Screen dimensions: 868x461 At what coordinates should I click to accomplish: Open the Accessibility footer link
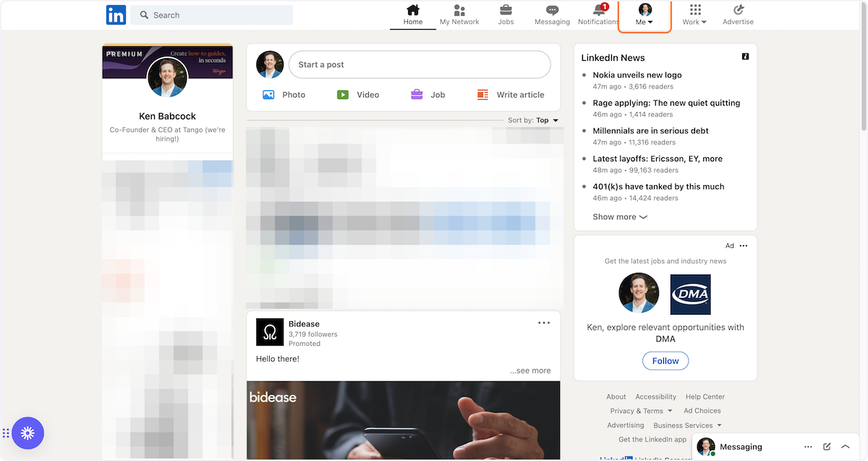[656, 397]
